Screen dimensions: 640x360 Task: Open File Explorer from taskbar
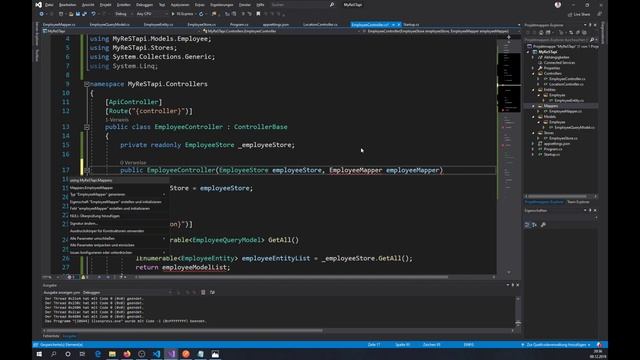point(112,354)
